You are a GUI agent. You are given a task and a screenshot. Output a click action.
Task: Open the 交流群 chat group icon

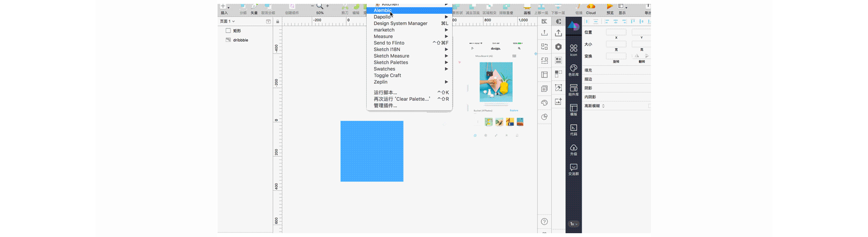point(573,169)
